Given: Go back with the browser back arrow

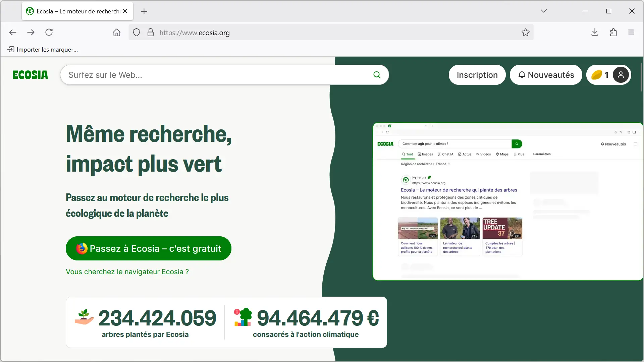Looking at the screenshot, I should click(x=13, y=33).
